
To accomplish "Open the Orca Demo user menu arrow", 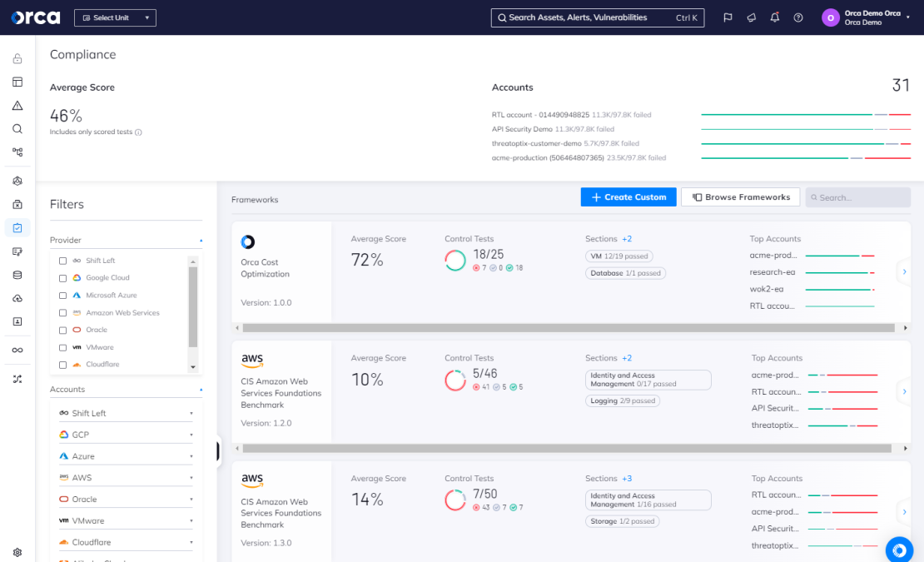I will 908,17.
